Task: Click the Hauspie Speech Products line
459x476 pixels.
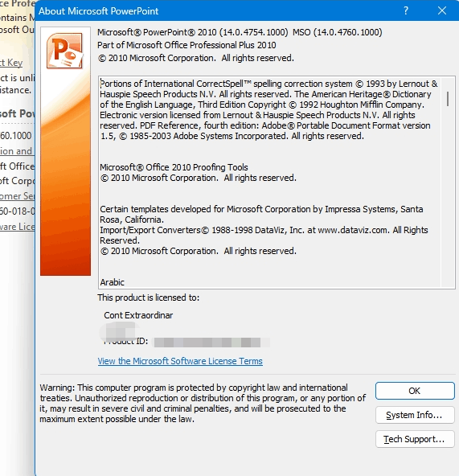Action: coord(265,94)
